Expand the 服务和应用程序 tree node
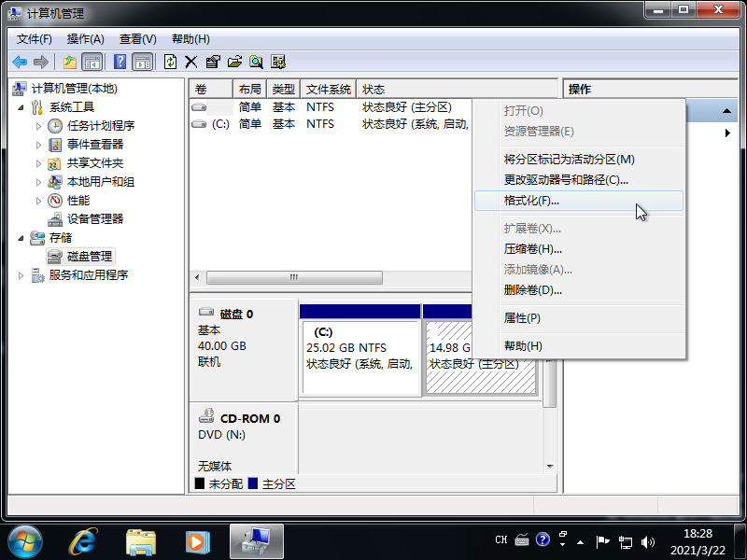Image resolution: width=747 pixels, height=560 pixels. pos(21,274)
